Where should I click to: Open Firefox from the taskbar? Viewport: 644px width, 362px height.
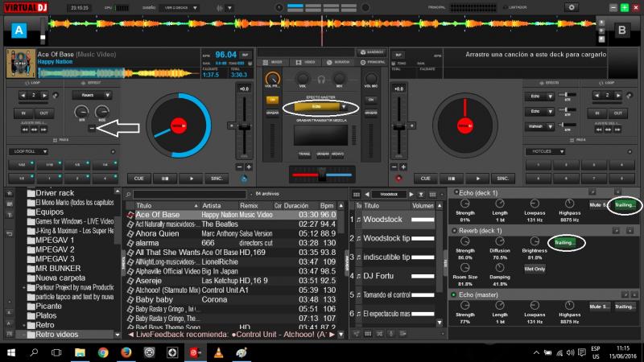click(x=126, y=352)
